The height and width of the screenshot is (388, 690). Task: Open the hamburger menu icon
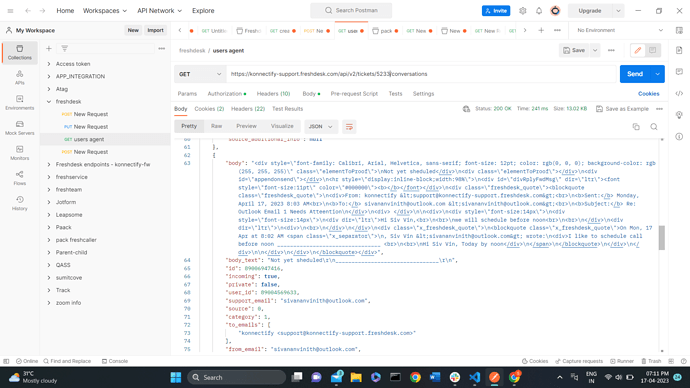point(11,11)
